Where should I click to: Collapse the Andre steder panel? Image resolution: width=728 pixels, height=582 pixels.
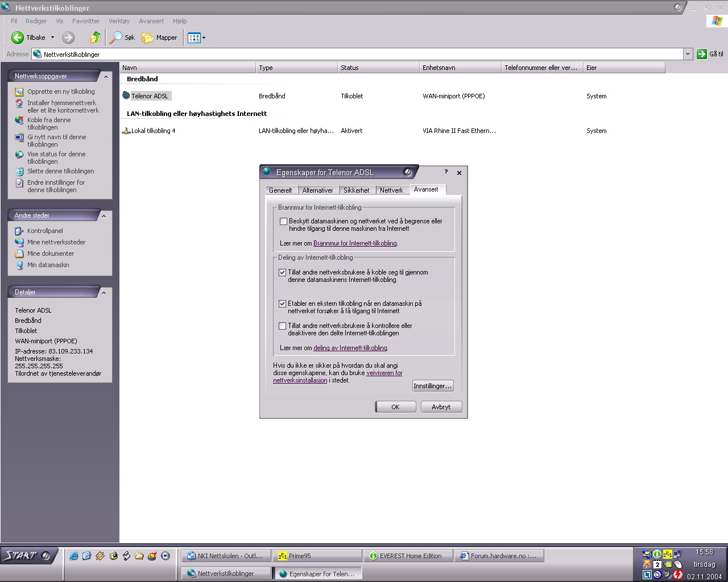(104, 215)
